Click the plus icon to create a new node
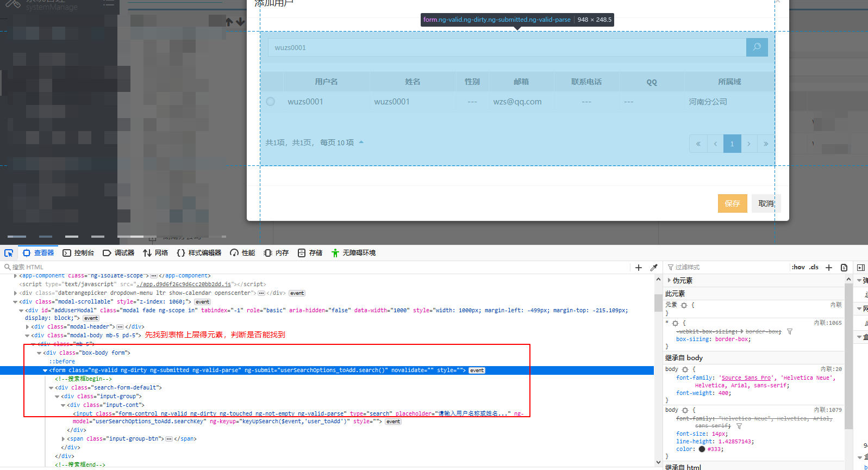 tap(639, 268)
